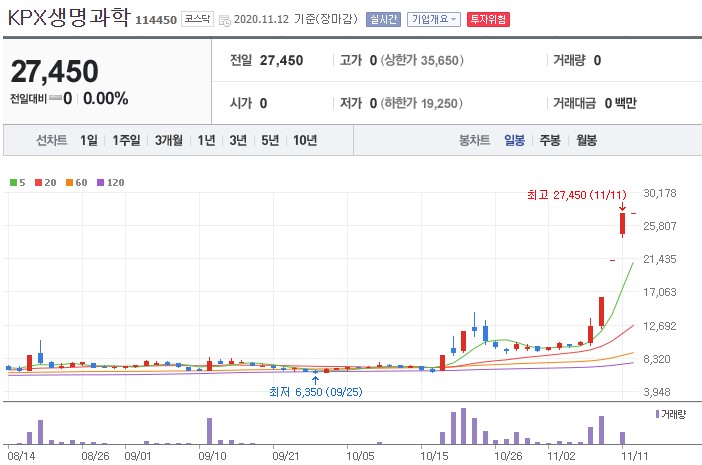The height and width of the screenshot is (465, 702).
Task: Click the 09/10 date axis label
Action: tap(212, 456)
